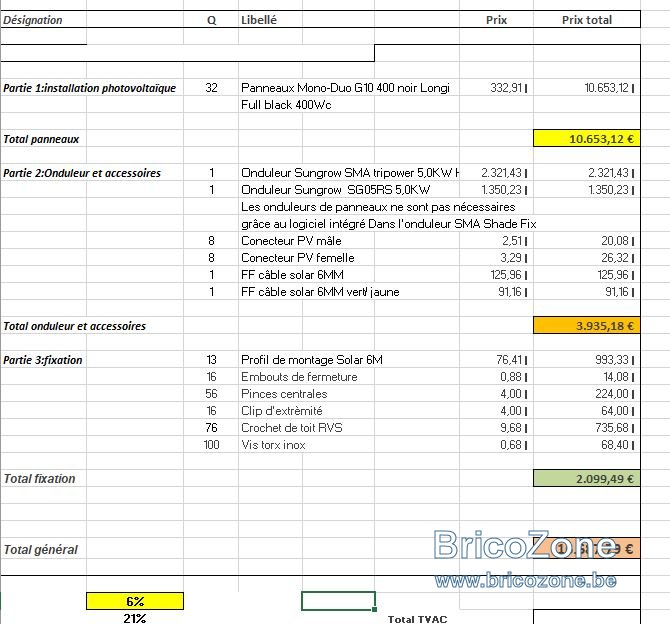Select the orange 3.935,18 € total cell

(x=587, y=326)
